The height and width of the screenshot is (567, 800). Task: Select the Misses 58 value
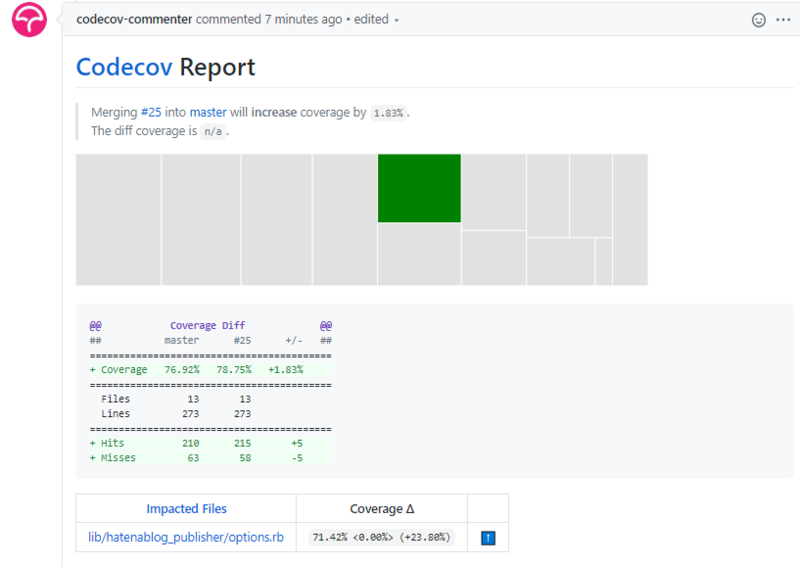pos(245,458)
